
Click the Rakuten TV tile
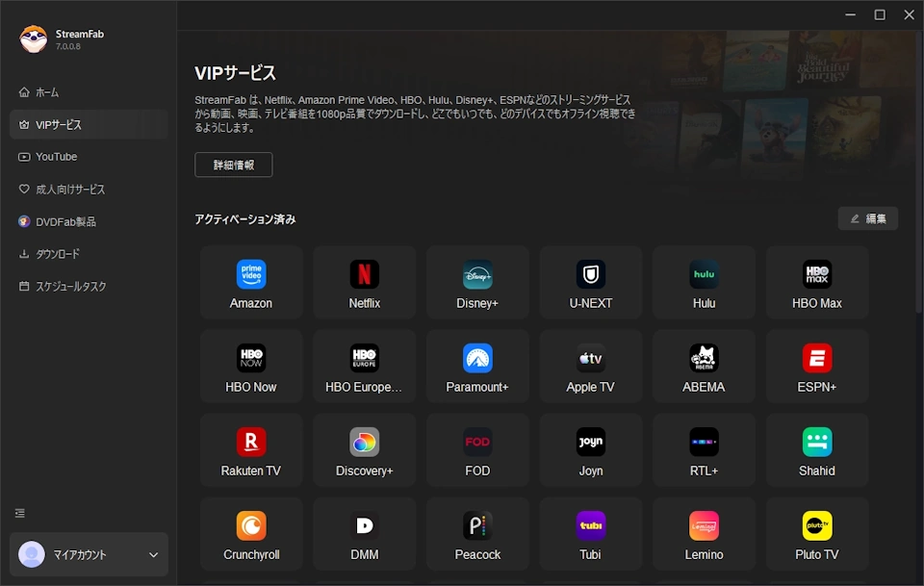pos(251,449)
